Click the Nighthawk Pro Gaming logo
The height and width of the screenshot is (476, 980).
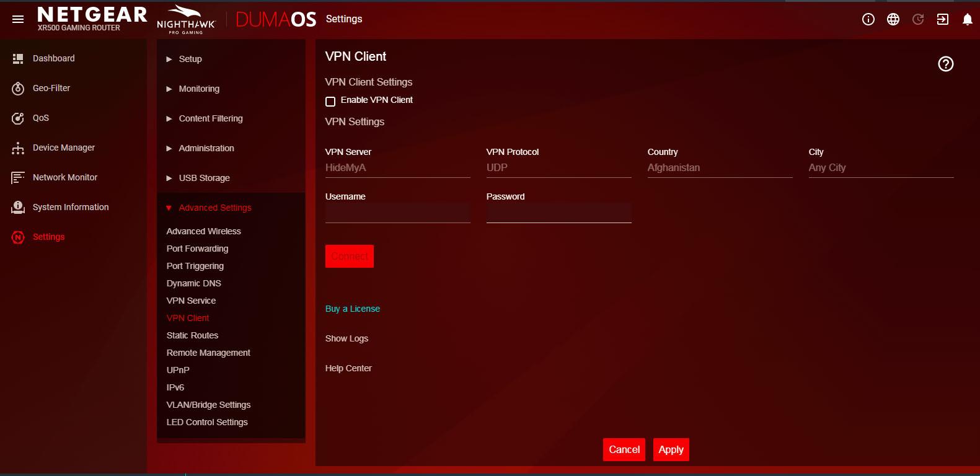pyautogui.click(x=186, y=19)
